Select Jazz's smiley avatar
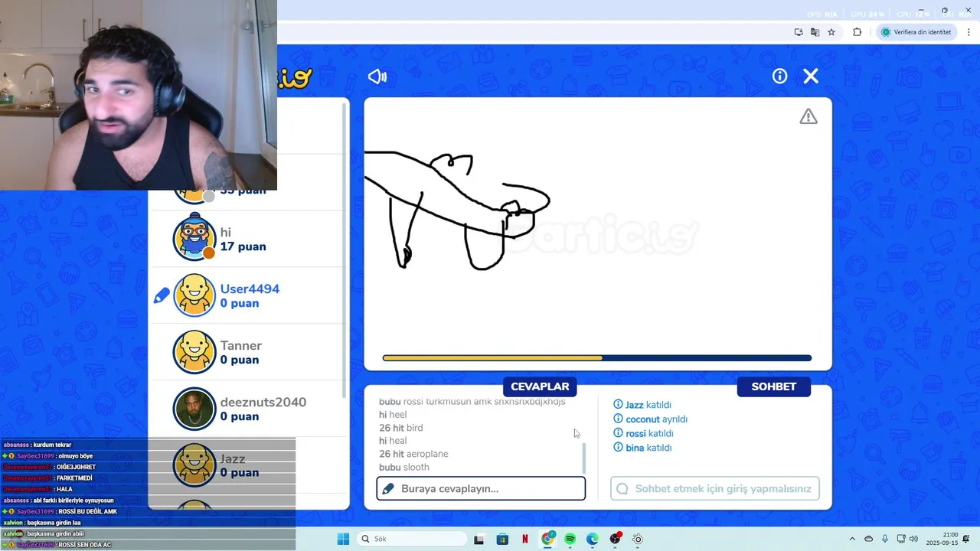Screen dimensions: 980x551 pos(194,465)
